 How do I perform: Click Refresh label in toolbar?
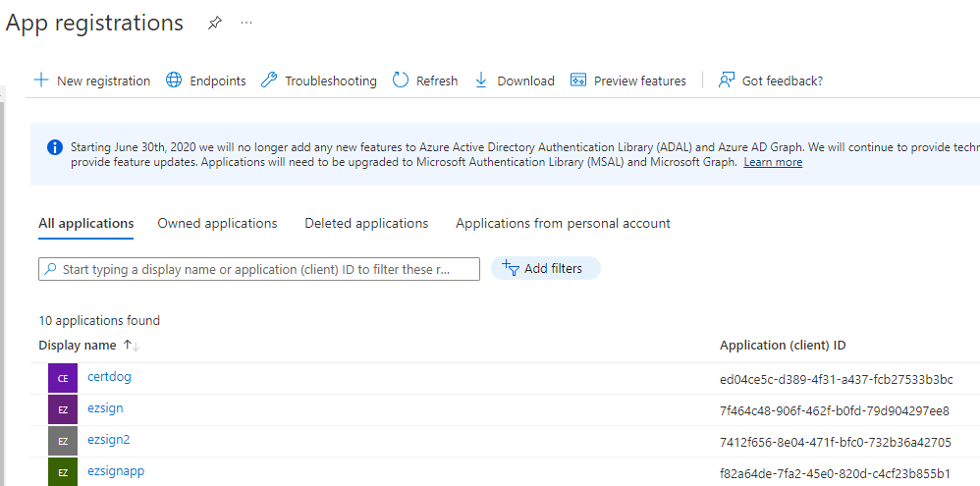437,81
